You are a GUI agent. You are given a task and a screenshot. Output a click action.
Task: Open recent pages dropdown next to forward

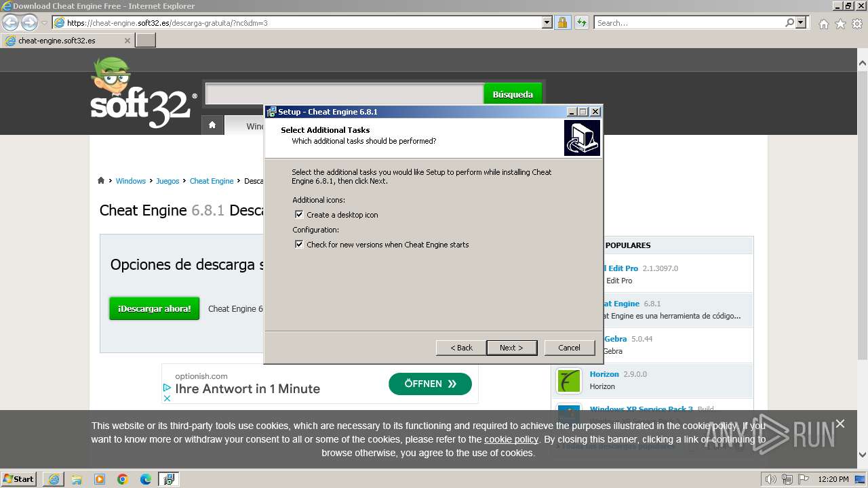tap(44, 23)
